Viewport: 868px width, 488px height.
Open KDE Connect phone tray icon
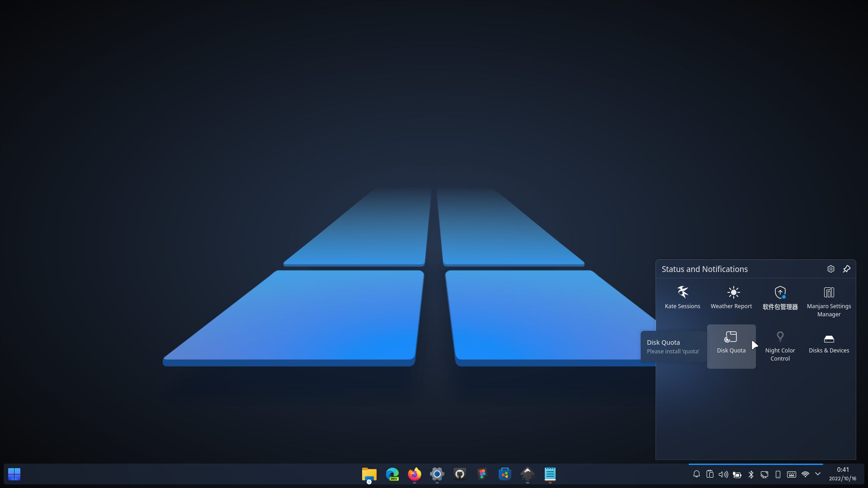(x=778, y=474)
